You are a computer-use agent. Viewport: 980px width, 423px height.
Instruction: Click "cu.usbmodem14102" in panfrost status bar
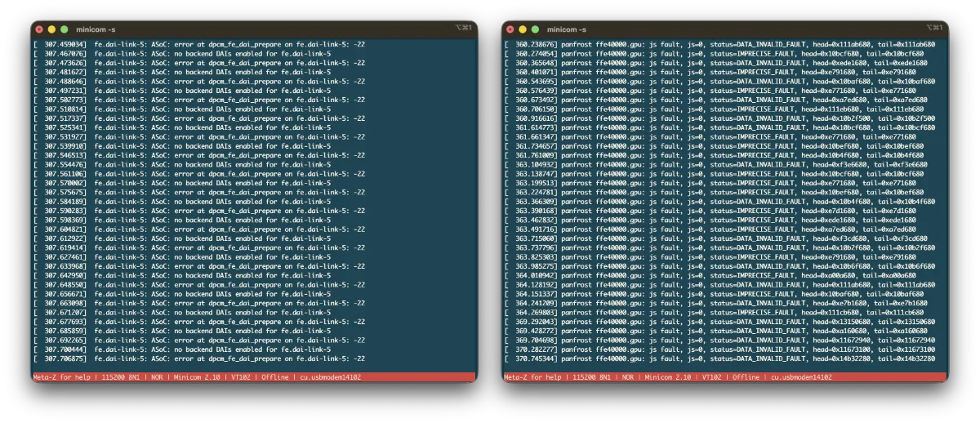coord(801,377)
